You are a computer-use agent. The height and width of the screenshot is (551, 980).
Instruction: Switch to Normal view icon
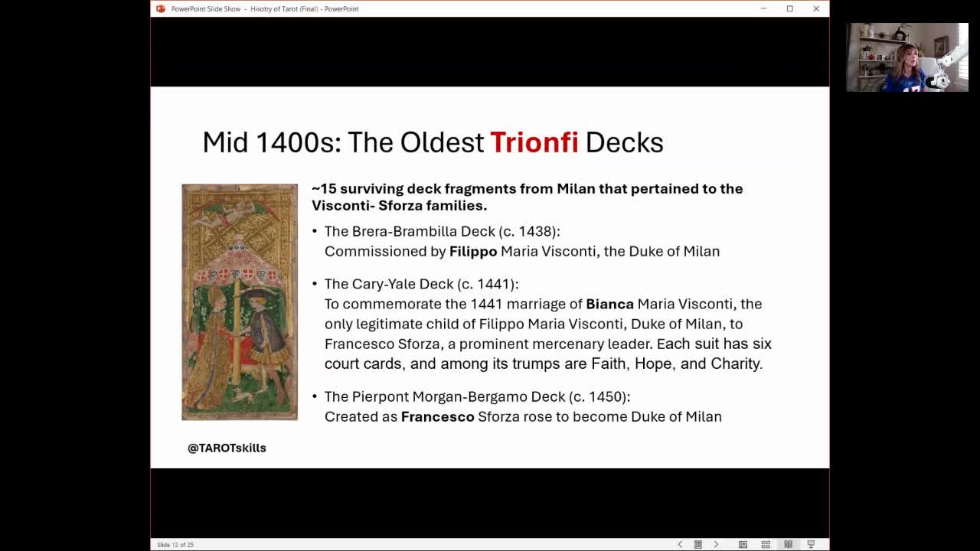(x=743, y=544)
